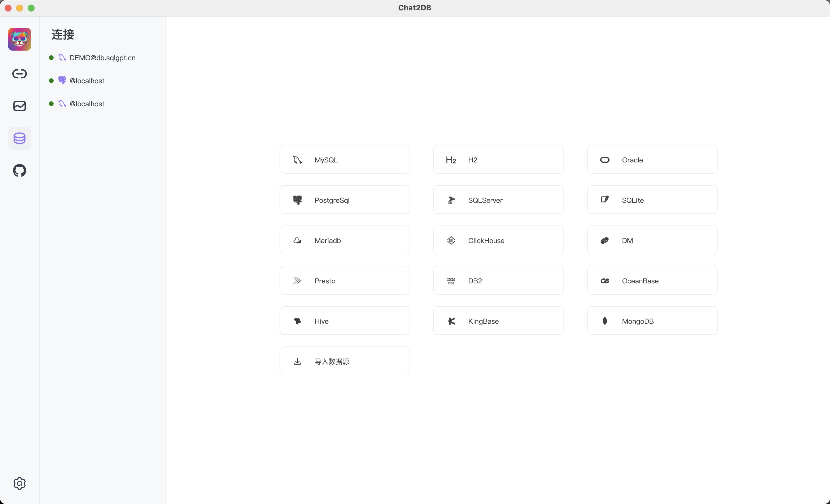Click the 导入数据源 import button
Screen dimensions: 830x504
pyautogui.click(x=345, y=361)
